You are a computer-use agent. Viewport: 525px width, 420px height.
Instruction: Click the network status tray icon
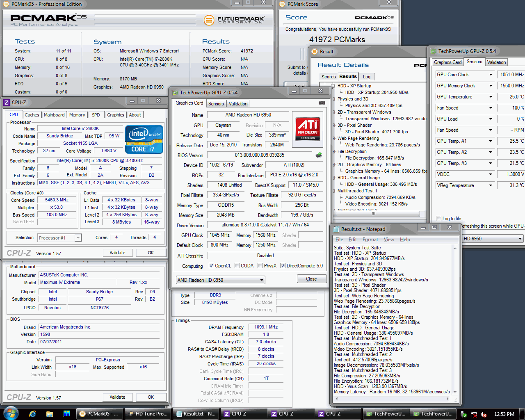click(474, 414)
